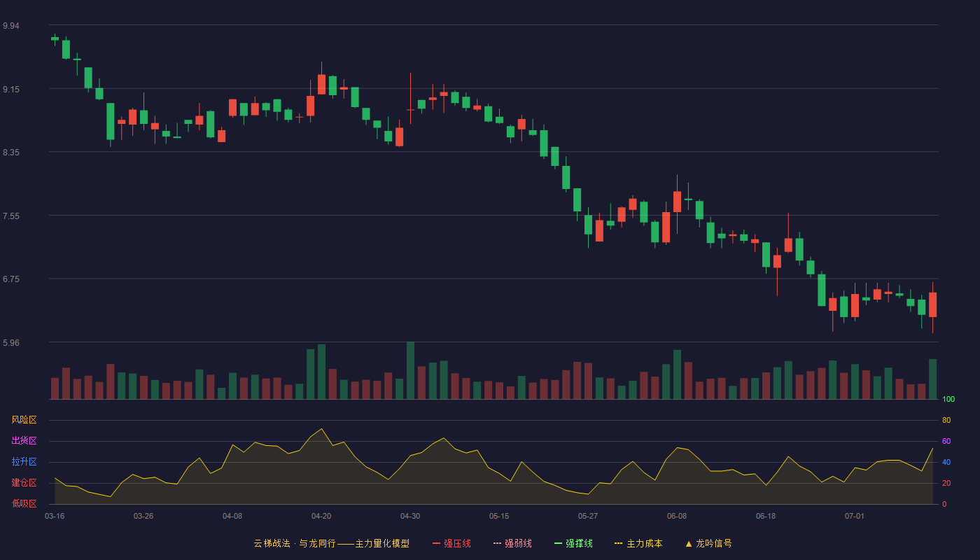980x560 pixels.
Task: Select the 07-01 date axis label
Action: coord(855,516)
